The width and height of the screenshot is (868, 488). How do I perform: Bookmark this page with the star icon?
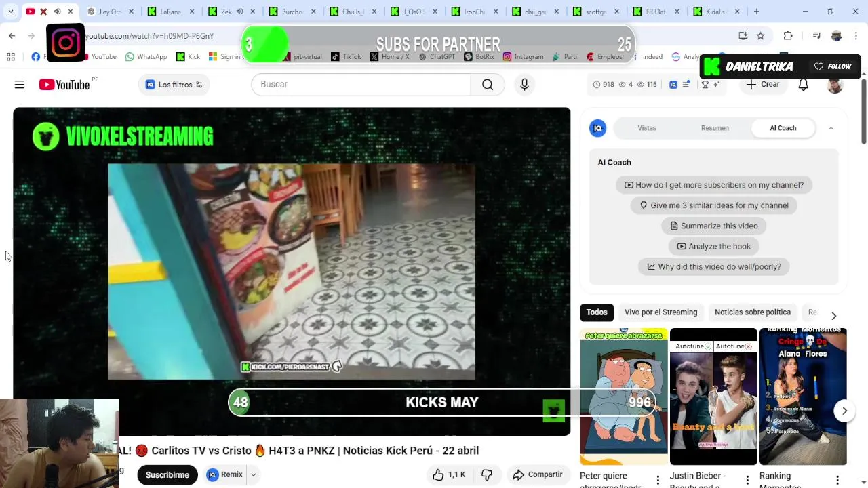pos(761,36)
